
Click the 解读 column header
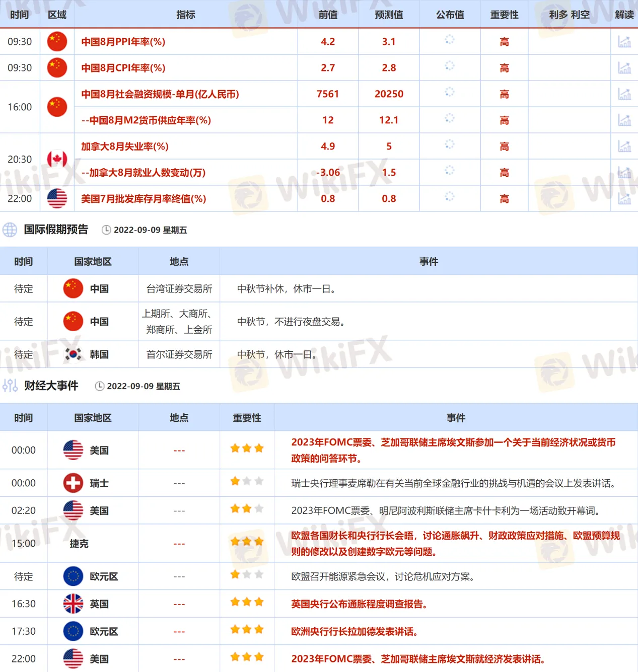[x=624, y=15]
